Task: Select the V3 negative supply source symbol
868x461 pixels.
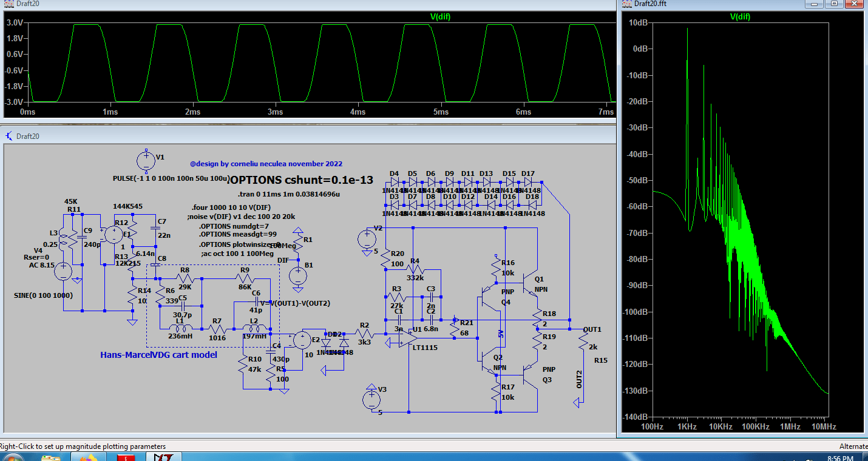Action: point(370,399)
